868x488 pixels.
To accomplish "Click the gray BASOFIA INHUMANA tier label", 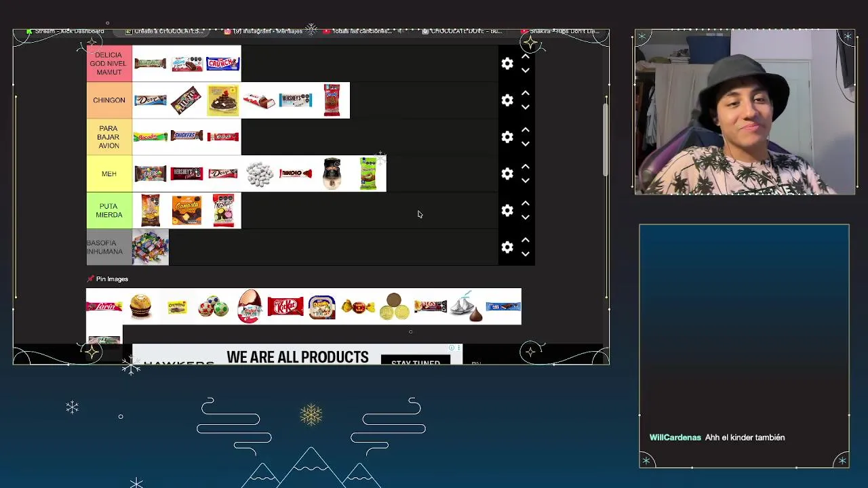I will [109, 247].
